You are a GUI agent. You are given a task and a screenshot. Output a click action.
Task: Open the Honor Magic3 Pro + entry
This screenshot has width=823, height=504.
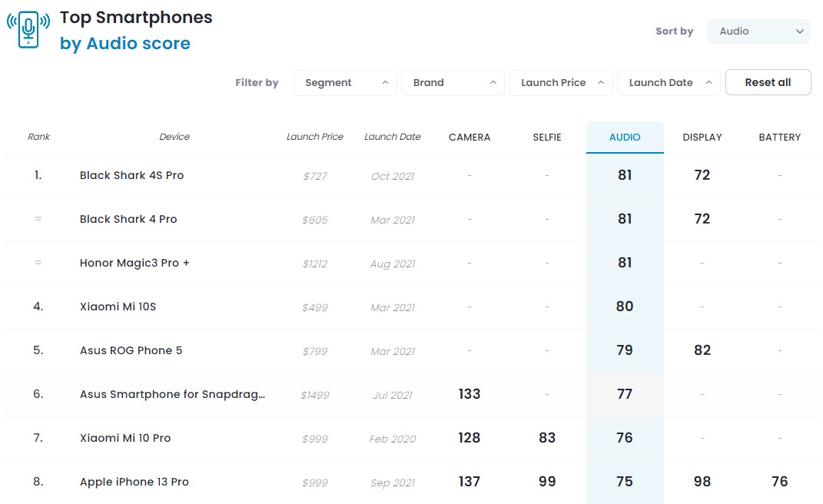point(134,263)
